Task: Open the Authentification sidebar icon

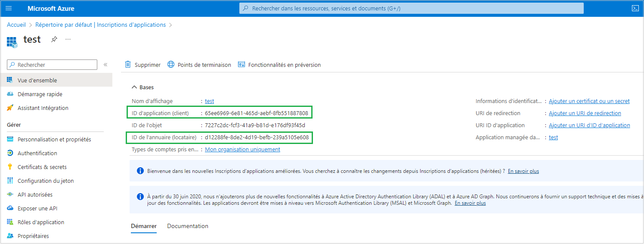Action: coord(10,153)
